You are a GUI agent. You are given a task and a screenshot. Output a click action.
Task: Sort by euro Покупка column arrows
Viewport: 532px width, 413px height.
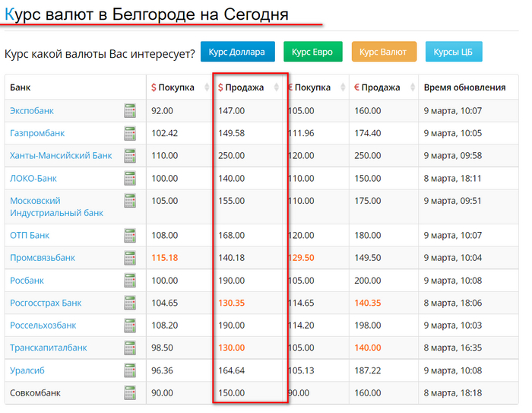(343, 87)
